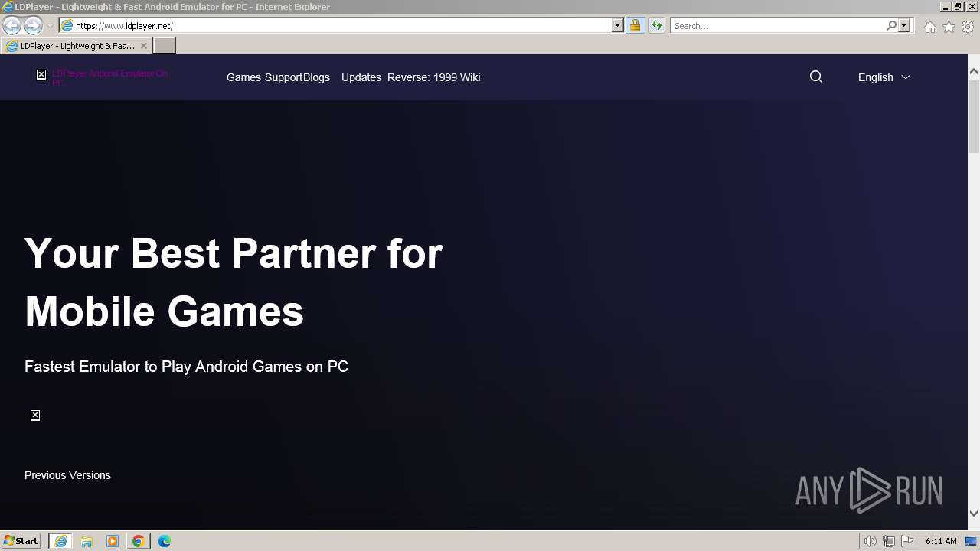Open File Explorer folder taskbar icon

[87, 541]
